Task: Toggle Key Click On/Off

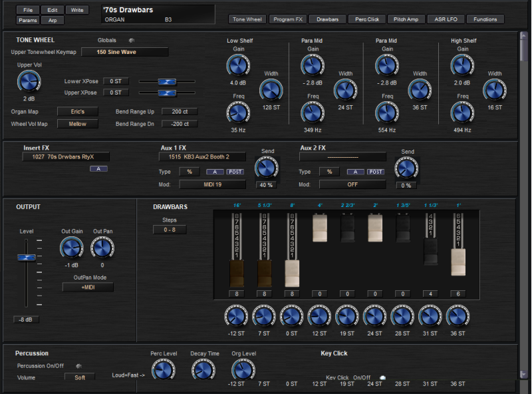Action: pyautogui.click(x=383, y=377)
